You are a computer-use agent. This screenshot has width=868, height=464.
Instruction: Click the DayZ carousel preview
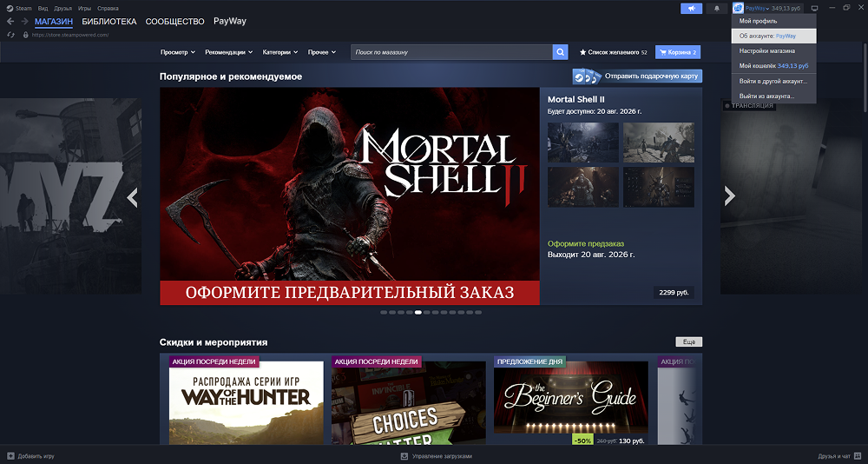(x=71, y=196)
